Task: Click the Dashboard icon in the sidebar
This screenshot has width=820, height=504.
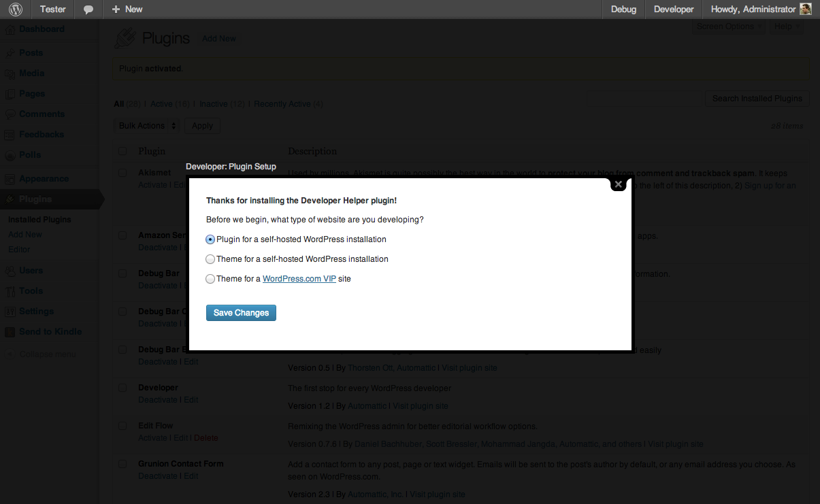Action: click(10, 30)
